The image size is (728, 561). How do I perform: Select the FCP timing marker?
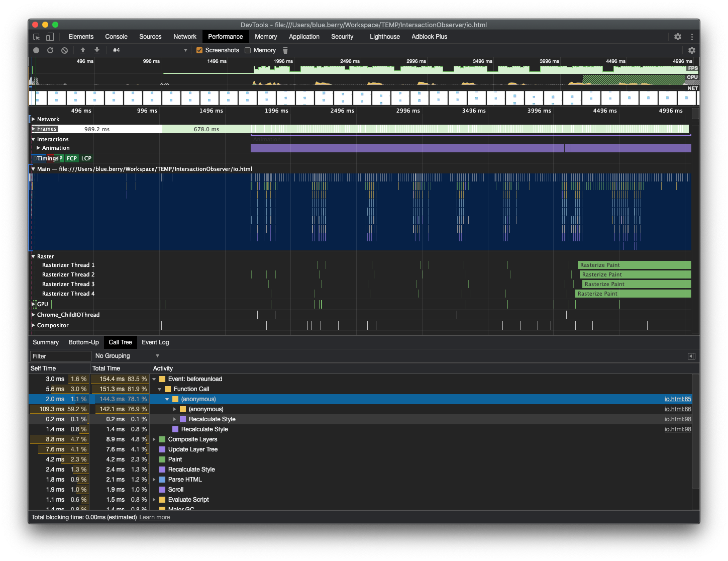[72, 158]
